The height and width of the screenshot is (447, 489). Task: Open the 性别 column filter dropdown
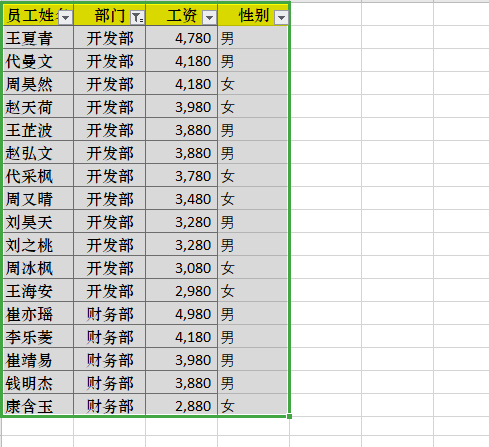click(281, 18)
